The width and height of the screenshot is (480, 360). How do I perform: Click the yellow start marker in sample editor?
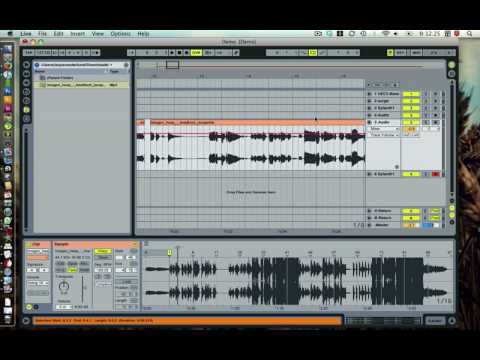point(170,252)
